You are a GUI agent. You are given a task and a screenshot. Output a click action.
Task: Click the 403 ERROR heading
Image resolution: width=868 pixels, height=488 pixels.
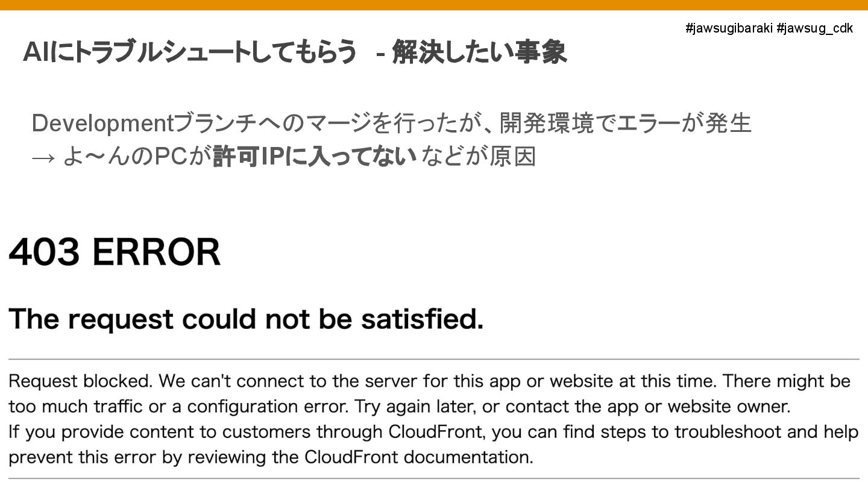coord(115,252)
